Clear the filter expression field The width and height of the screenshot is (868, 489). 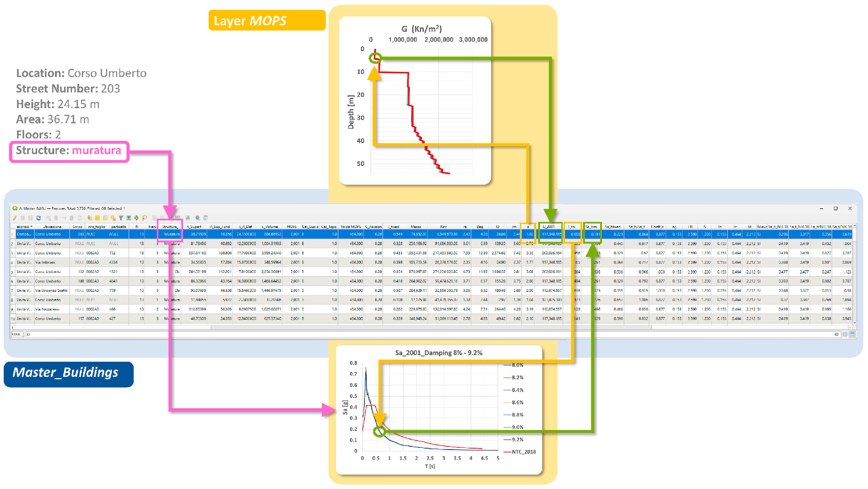click(x=836, y=334)
